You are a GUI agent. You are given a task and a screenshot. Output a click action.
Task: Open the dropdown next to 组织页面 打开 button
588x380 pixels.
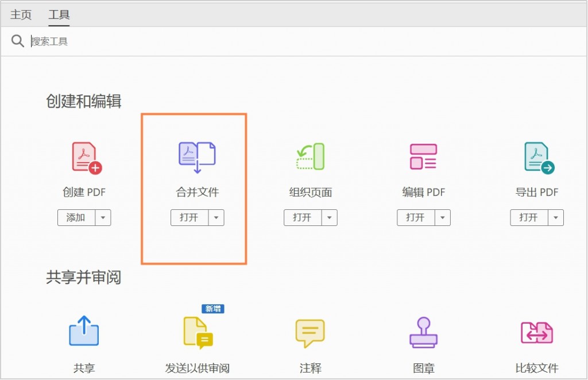pos(328,217)
